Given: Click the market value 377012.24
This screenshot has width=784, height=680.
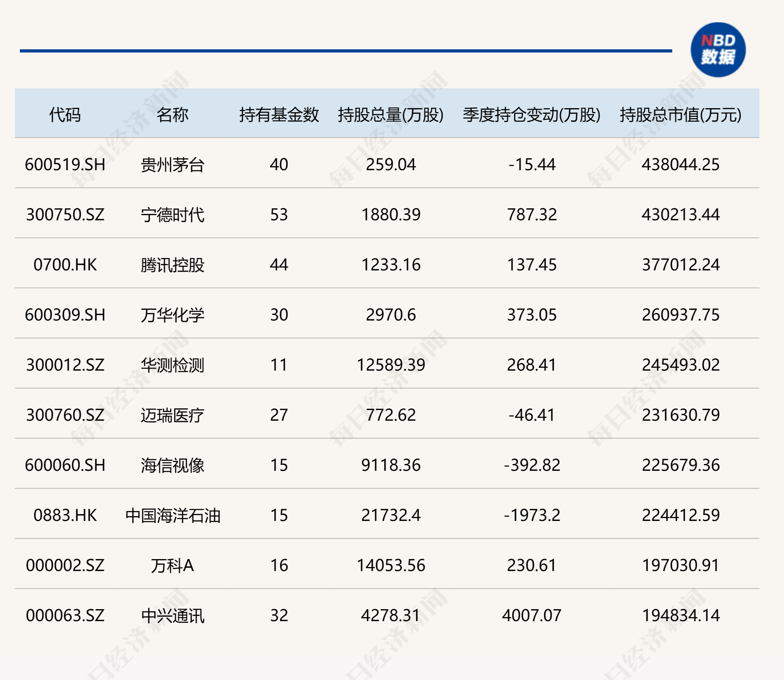Looking at the screenshot, I should (681, 265).
